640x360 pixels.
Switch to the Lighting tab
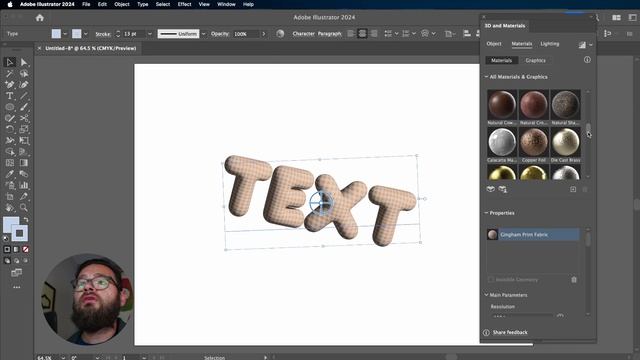click(x=550, y=44)
